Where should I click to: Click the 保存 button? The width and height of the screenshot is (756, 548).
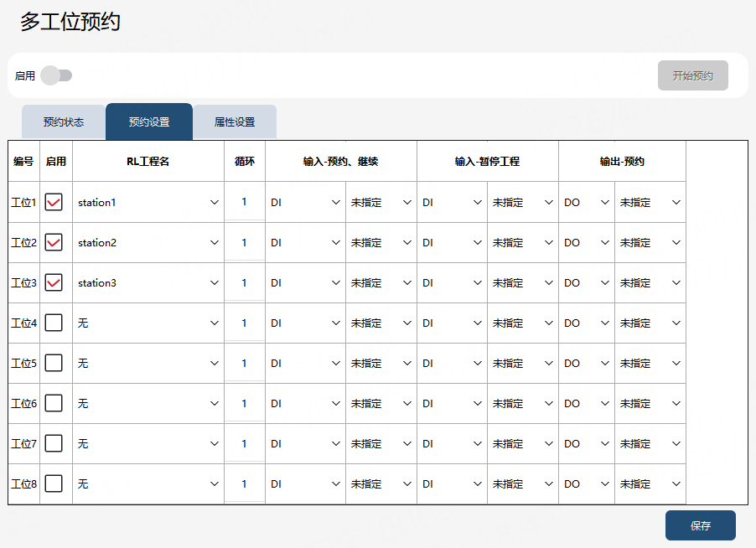[700, 525]
